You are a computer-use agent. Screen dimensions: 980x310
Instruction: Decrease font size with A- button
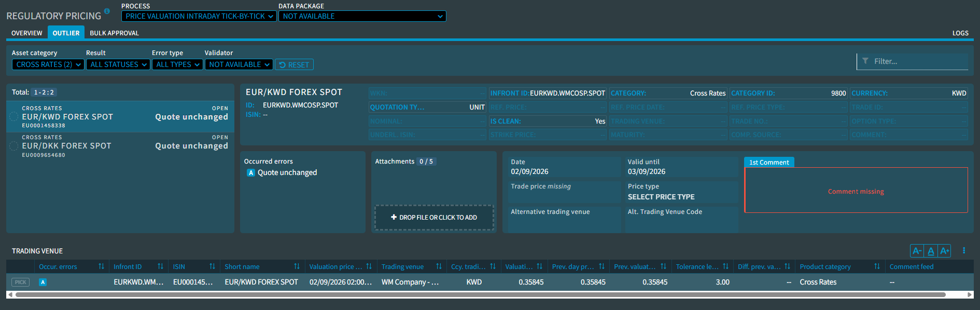click(917, 251)
